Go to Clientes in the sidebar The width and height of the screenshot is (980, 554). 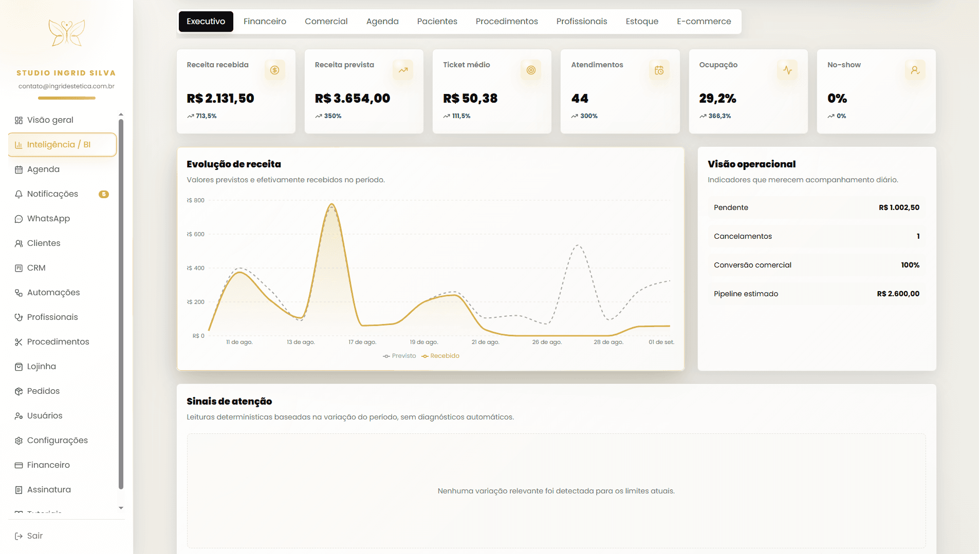63,243
